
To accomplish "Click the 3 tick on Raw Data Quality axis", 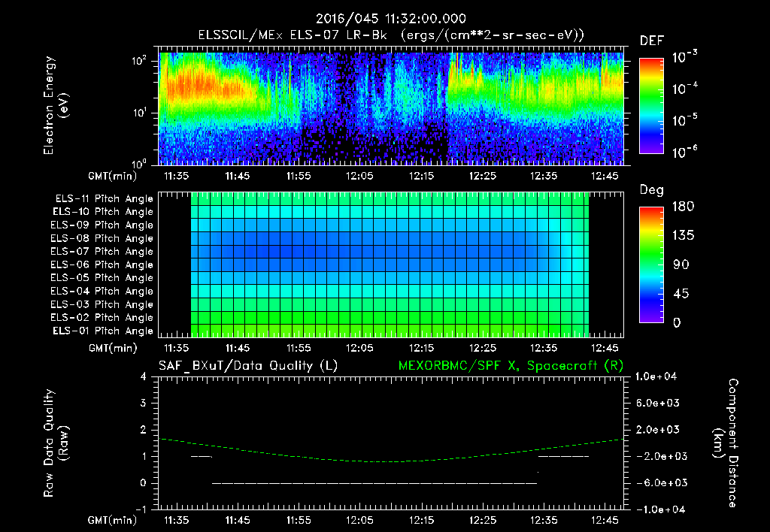I will click(x=144, y=403).
